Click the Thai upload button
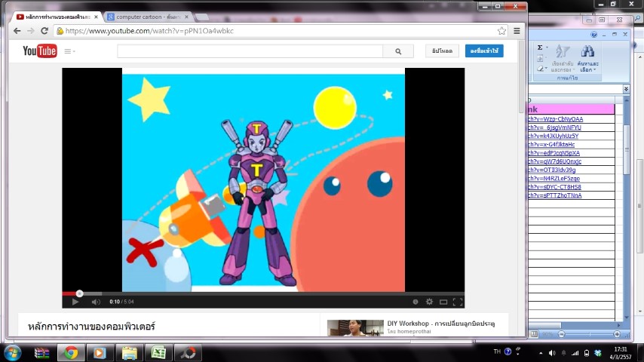 pos(443,51)
